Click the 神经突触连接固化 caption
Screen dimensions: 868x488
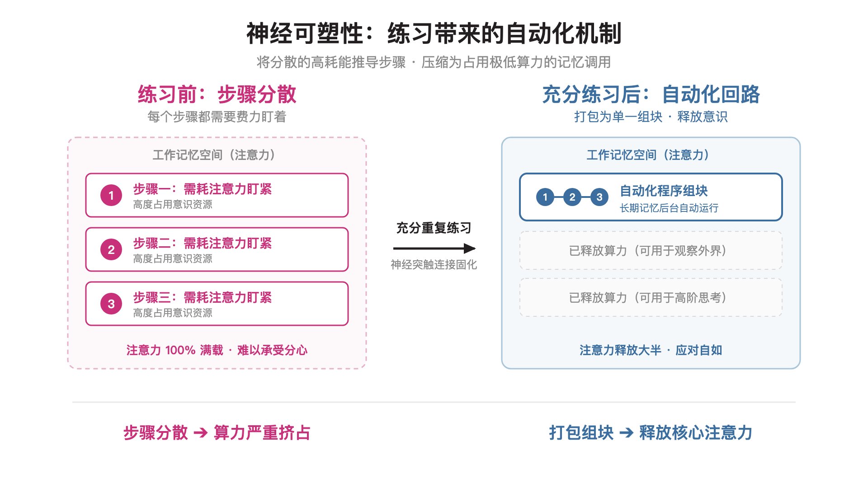click(x=434, y=265)
